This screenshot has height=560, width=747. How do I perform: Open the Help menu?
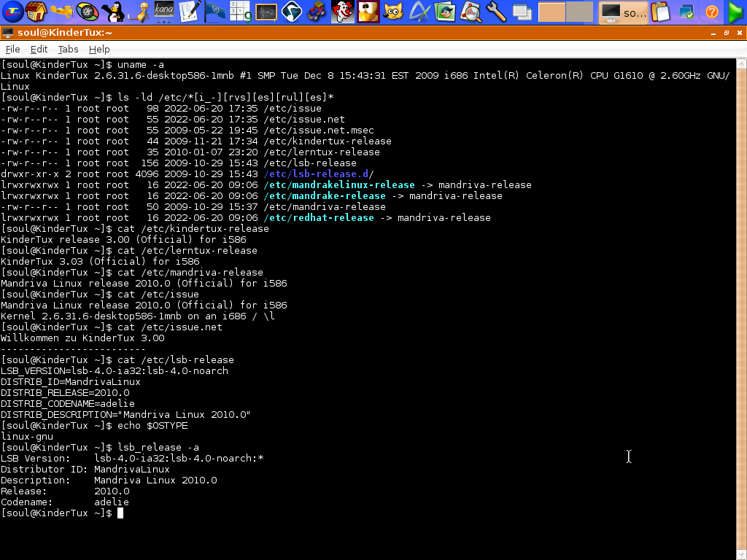99,49
